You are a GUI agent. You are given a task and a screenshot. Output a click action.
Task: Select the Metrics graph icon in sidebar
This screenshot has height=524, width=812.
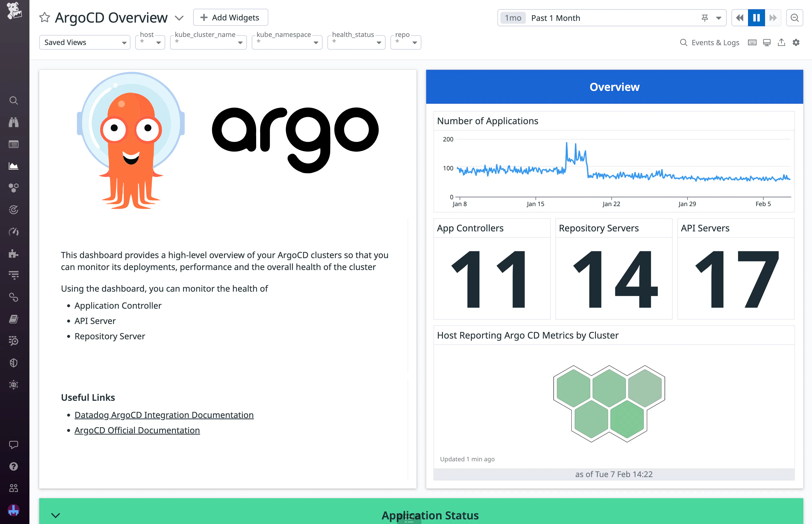point(14,166)
